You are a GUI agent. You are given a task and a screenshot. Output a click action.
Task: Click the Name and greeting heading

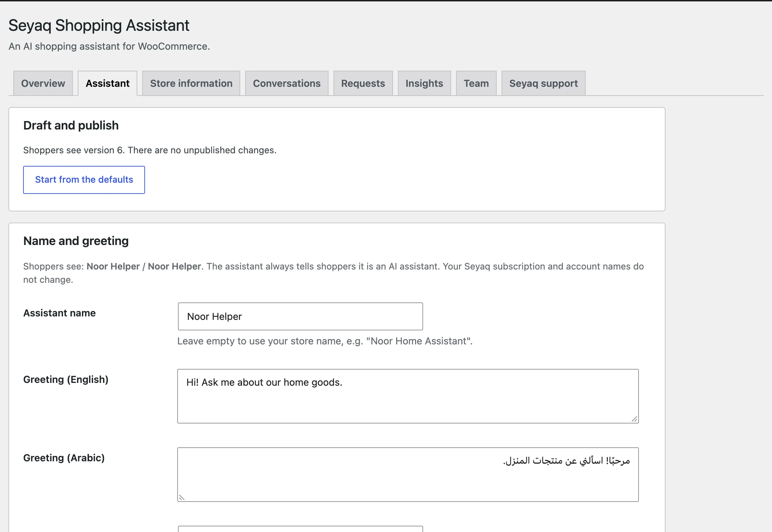[x=76, y=241]
